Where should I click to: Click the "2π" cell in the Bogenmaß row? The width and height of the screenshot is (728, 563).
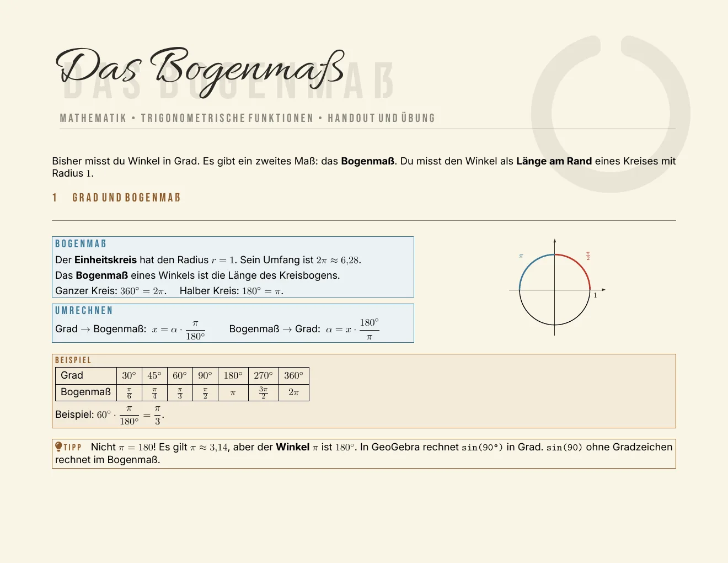coord(293,392)
